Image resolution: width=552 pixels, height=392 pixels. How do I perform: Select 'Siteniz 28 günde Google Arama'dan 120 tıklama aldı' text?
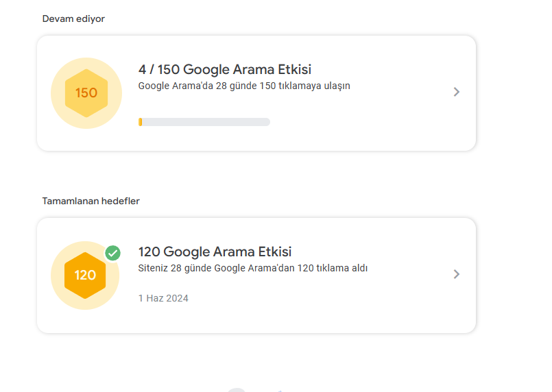pyautogui.click(x=253, y=268)
